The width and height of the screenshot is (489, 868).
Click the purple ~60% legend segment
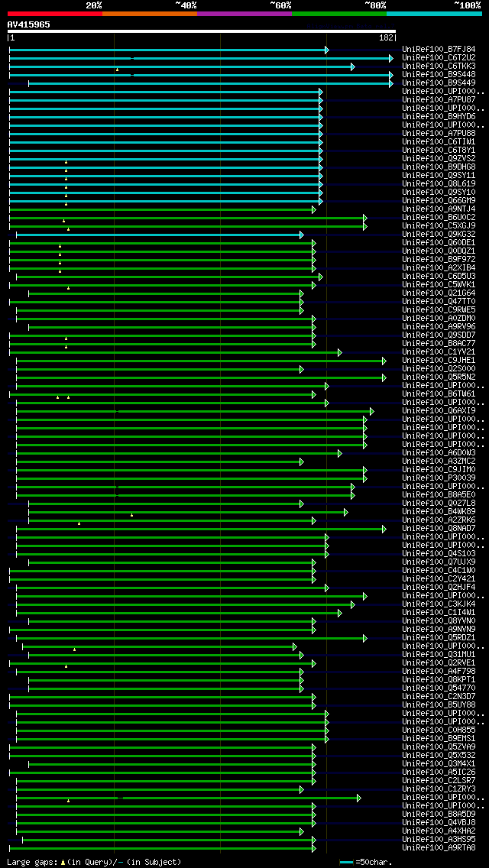(x=244, y=13)
